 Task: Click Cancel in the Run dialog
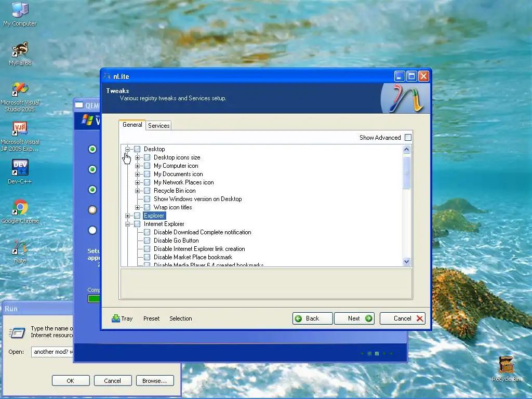[x=112, y=381]
